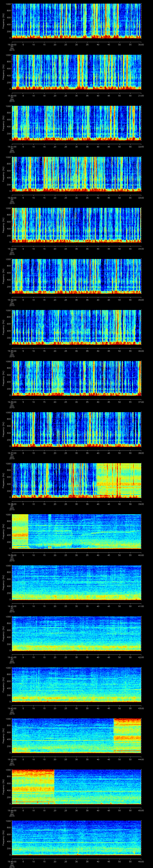Viewport: 153px width, 868px height.
Task: Click the 600 Hz label on 19:32 spectrogram
Action: tap(8, 171)
